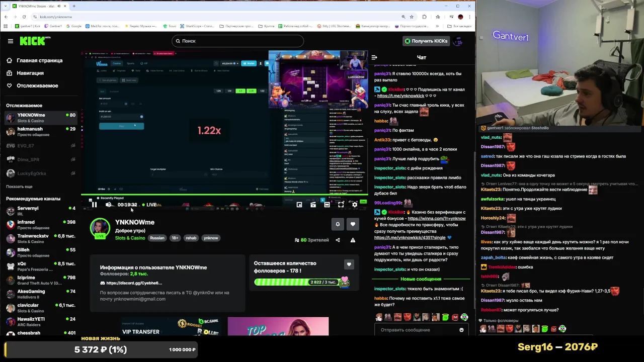644x362 pixels.
Task: Open the user avatar menu
Action: click(x=458, y=41)
